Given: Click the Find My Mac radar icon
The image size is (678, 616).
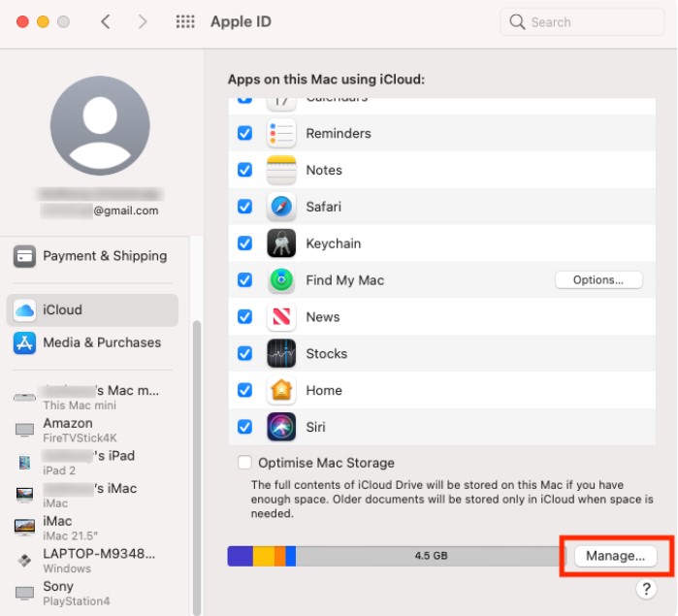Looking at the screenshot, I should tap(281, 280).
